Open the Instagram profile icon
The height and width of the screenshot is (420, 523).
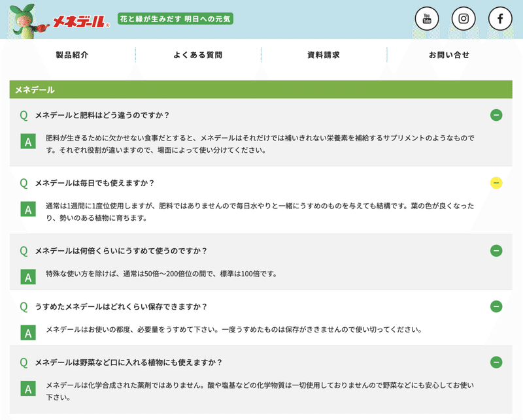pyautogui.click(x=464, y=19)
